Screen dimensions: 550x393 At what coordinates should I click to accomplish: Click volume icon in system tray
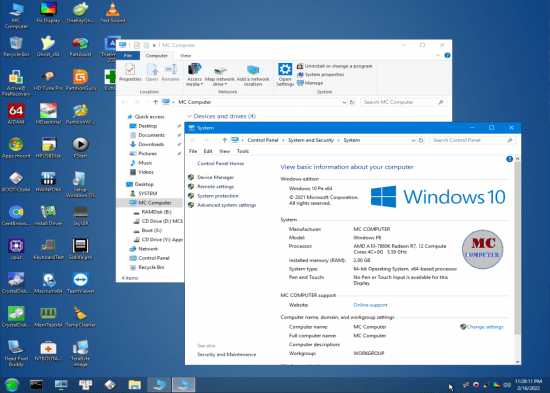[x=507, y=385]
